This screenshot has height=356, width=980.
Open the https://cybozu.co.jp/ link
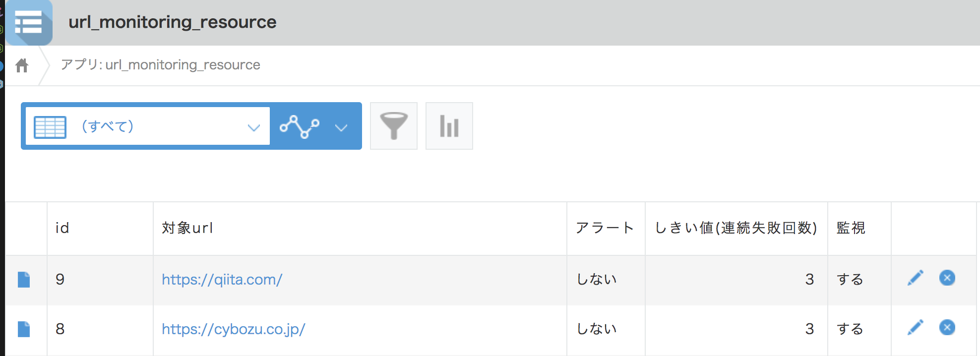pos(234,329)
